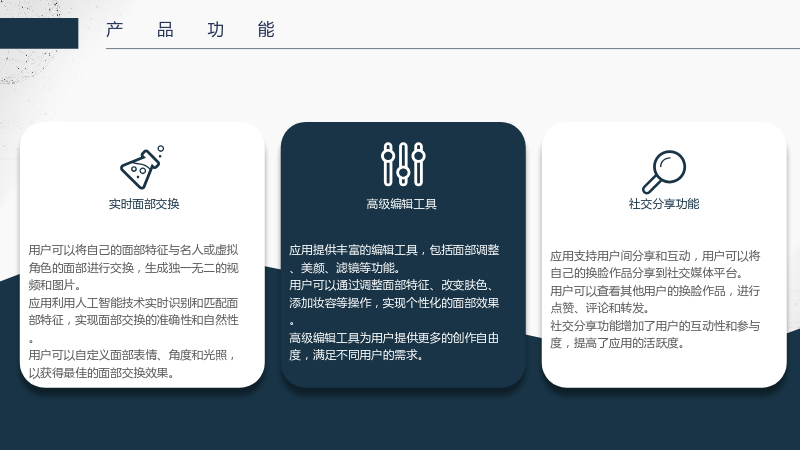Select the 高级编辑工具 heading

coord(402,204)
